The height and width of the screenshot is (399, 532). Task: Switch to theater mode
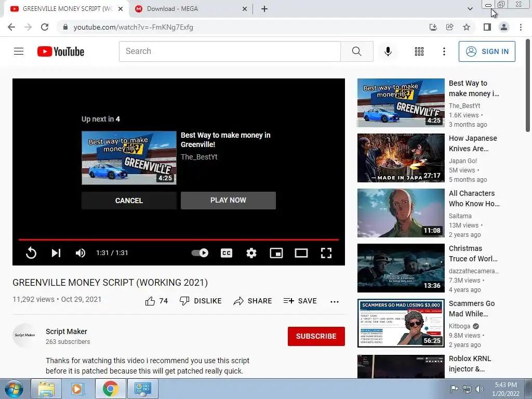click(x=301, y=253)
